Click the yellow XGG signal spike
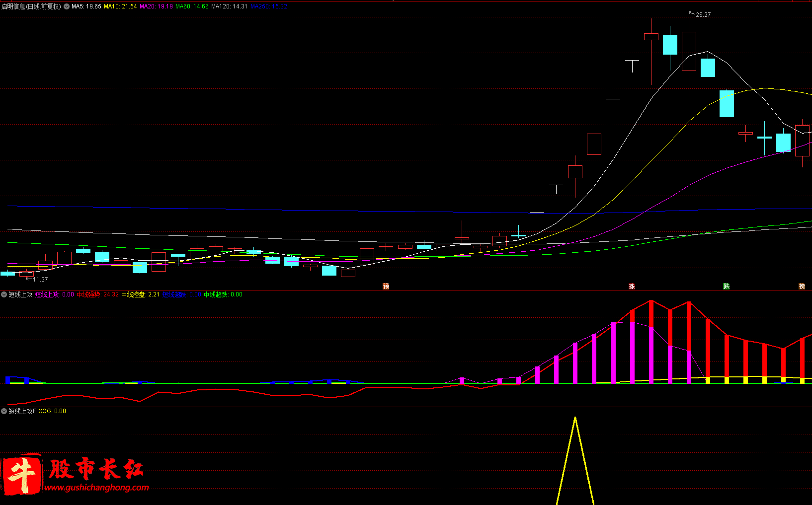The width and height of the screenshot is (812, 505). coord(575,461)
